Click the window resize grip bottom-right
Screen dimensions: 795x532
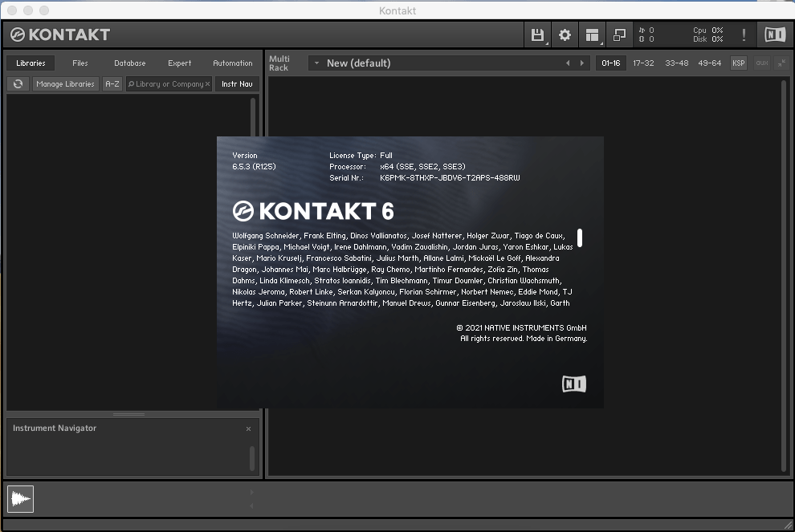788,525
